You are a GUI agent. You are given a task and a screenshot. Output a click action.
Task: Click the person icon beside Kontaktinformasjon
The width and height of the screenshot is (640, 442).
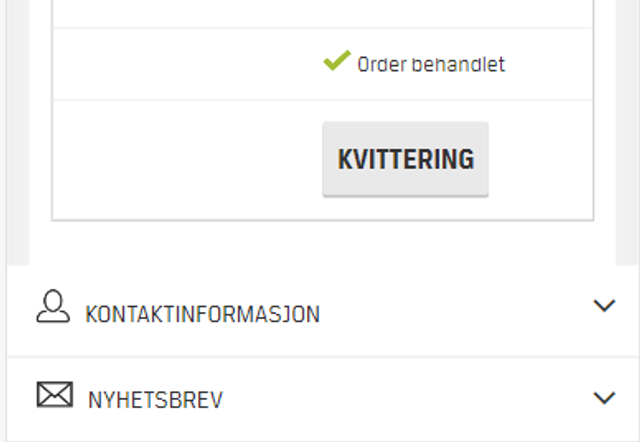tap(52, 306)
